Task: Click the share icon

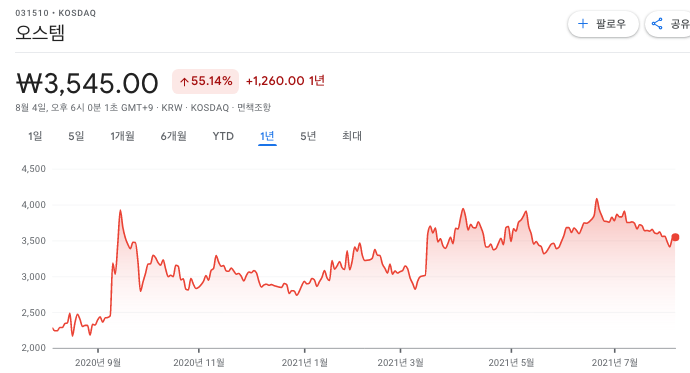Action: pyautogui.click(x=657, y=24)
